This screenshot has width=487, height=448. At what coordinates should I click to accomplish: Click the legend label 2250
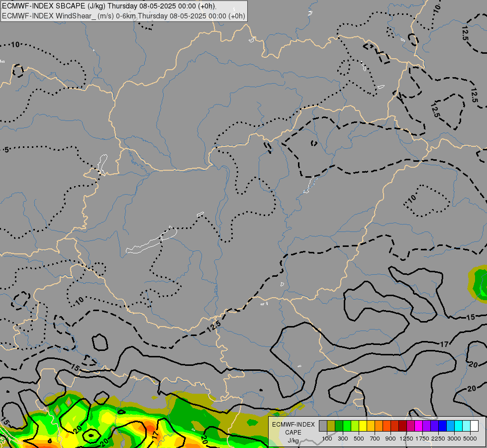click(x=438, y=439)
